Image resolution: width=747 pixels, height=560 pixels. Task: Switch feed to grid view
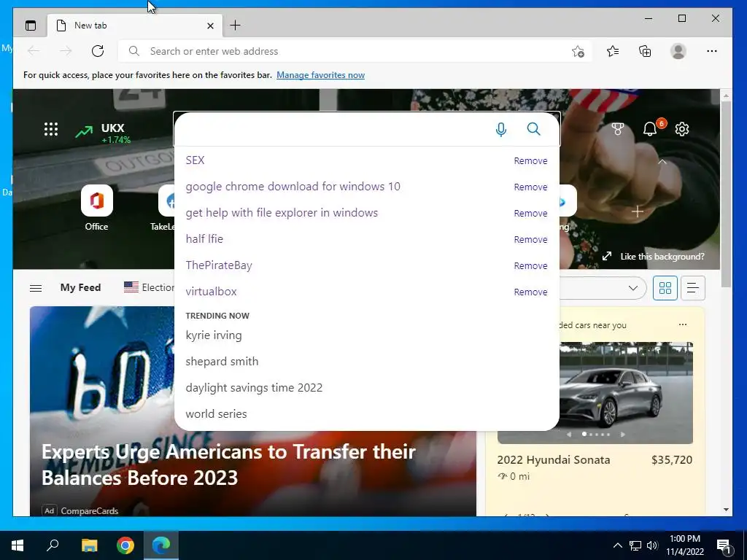pyautogui.click(x=665, y=288)
